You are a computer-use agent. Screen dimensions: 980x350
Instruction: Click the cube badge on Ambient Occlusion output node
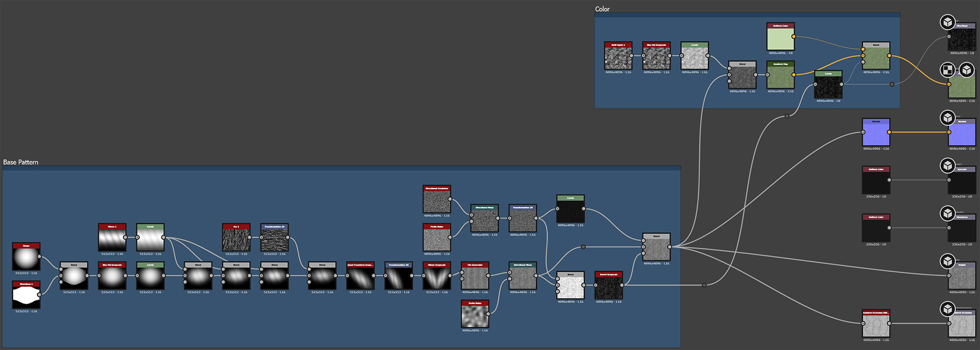948,309
